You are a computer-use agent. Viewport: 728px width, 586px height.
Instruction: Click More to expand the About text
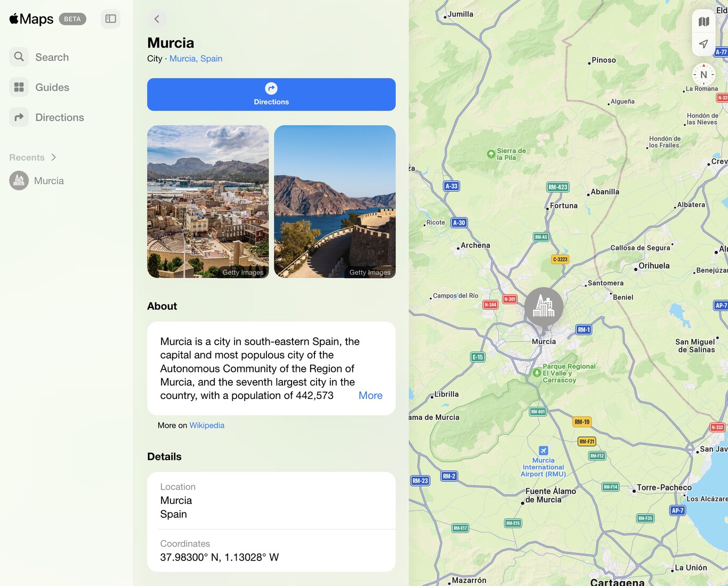click(370, 395)
